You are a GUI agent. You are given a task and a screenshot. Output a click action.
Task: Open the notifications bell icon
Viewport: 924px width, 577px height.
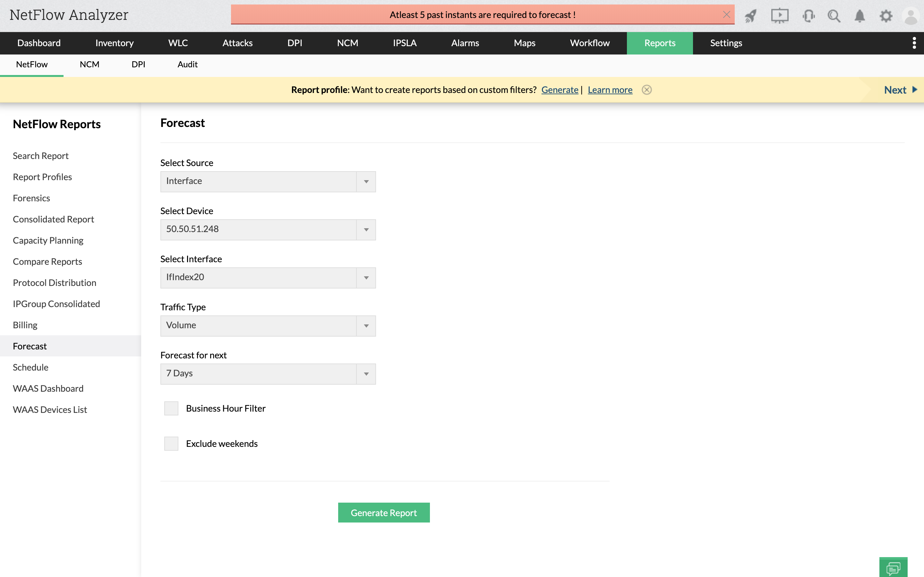(x=860, y=16)
